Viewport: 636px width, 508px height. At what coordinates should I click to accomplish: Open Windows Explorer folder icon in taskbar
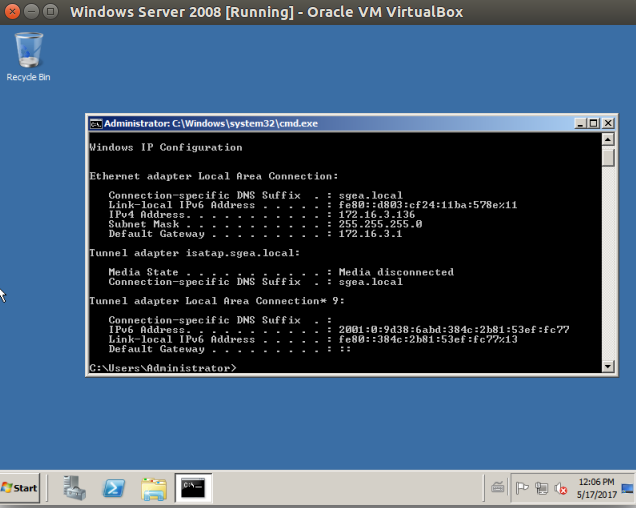(154, 488)
